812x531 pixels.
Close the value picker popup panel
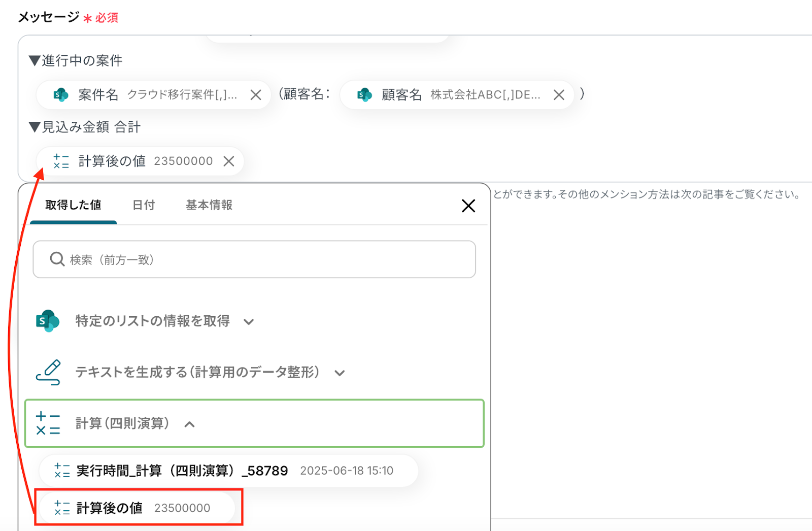pyautogui.click(x=468, y=206)
